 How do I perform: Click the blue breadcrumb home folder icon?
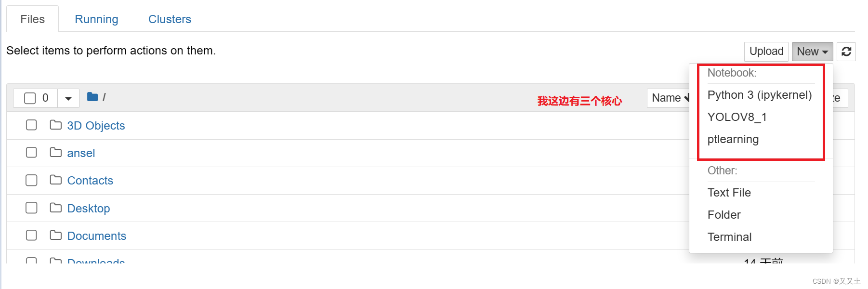[92, 96]
